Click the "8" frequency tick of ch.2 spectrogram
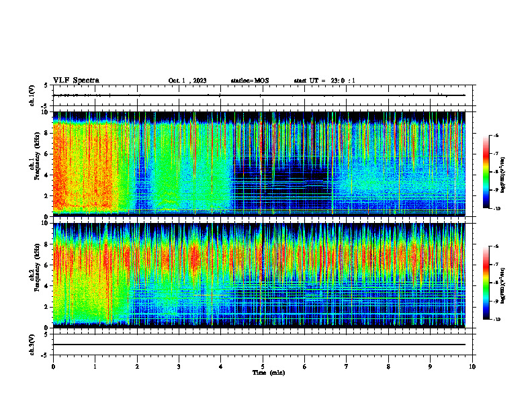Image resolution: width=532 pixels, height=411 pixels. (46, 244)
